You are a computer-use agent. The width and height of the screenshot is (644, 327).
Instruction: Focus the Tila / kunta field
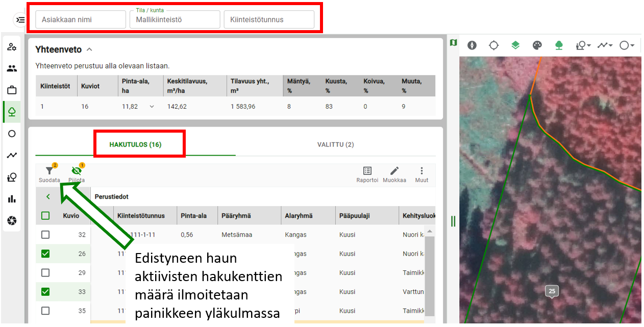(x=175, y=19)
